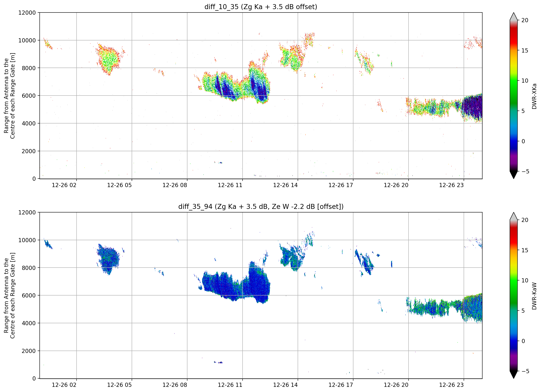Select the 8000 y-tick in diff_35_94 plot
541x392 pixels.
tap(29, 268)
